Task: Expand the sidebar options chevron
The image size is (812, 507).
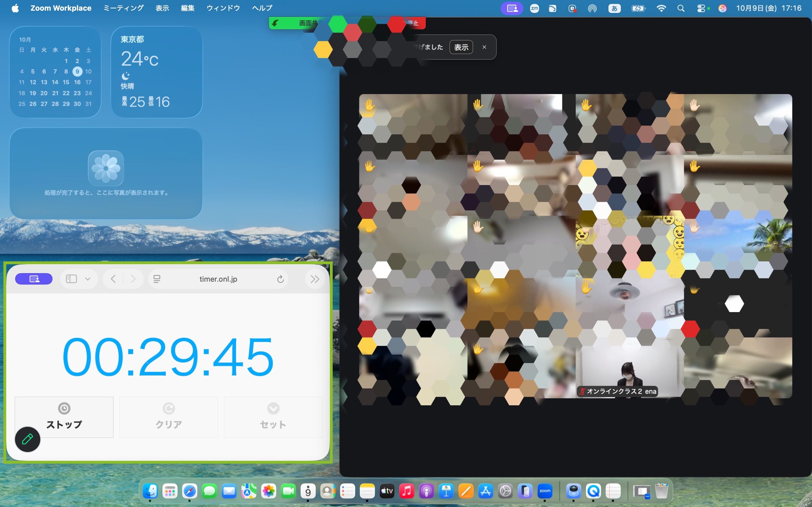Action: coord(88,279)
